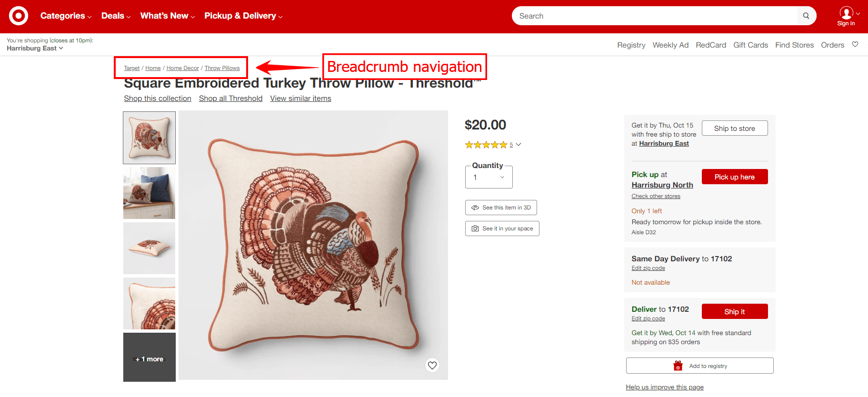Open the Categories menu
This screenshot has width=868, height=397.
click(66, 16)
